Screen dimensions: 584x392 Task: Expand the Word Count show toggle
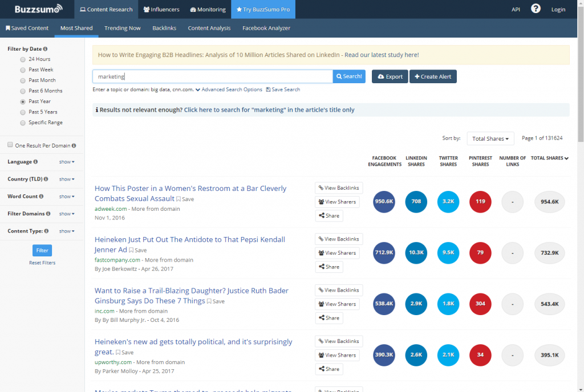(67, 197)
